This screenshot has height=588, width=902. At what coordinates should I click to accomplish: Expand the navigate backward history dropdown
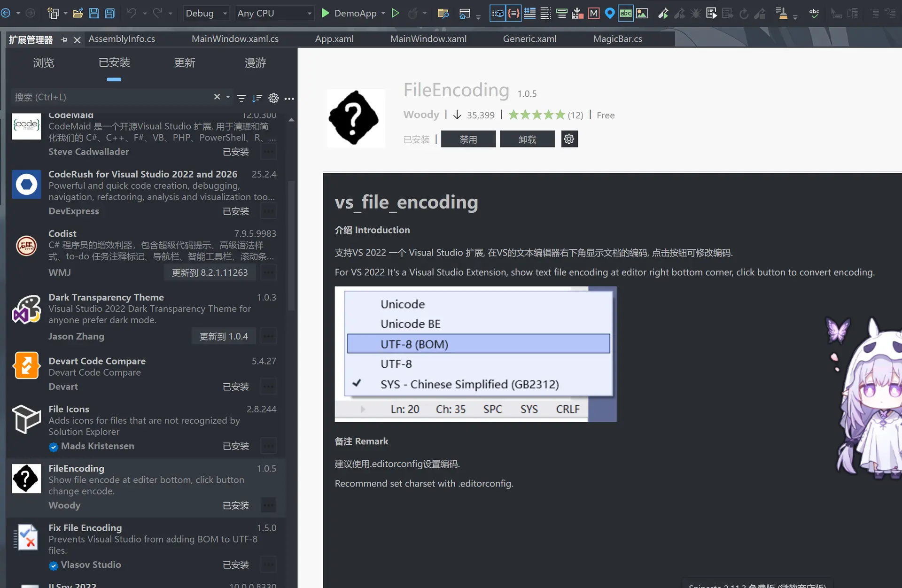pos(18,13)
